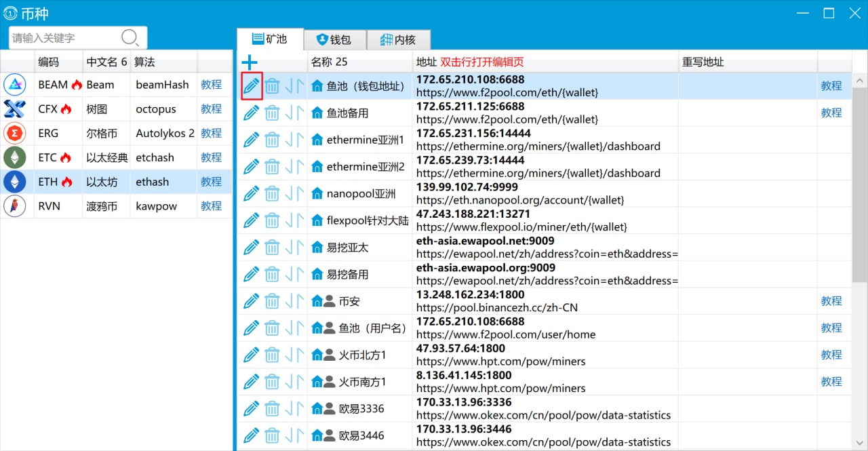This screenshot has height=451, width=868.
Task: Click edit pencil for the highlighted 鱼池（钱包地址）row
Action: coord(252,86)
